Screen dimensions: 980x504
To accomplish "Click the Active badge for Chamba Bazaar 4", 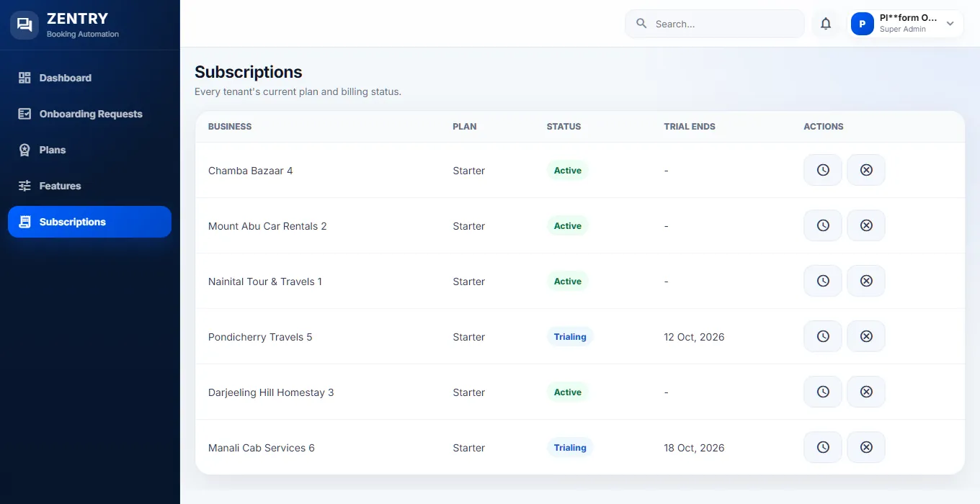I will (568, 171).
